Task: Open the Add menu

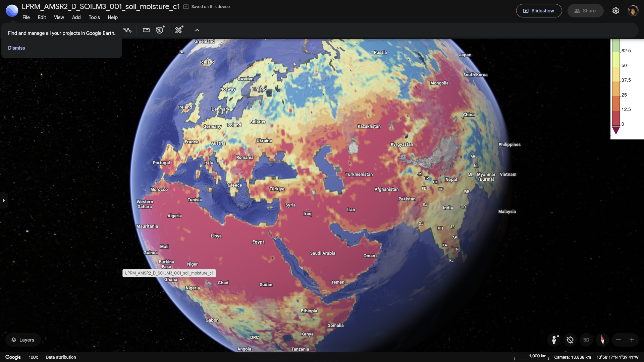Action: click(76, 17)
